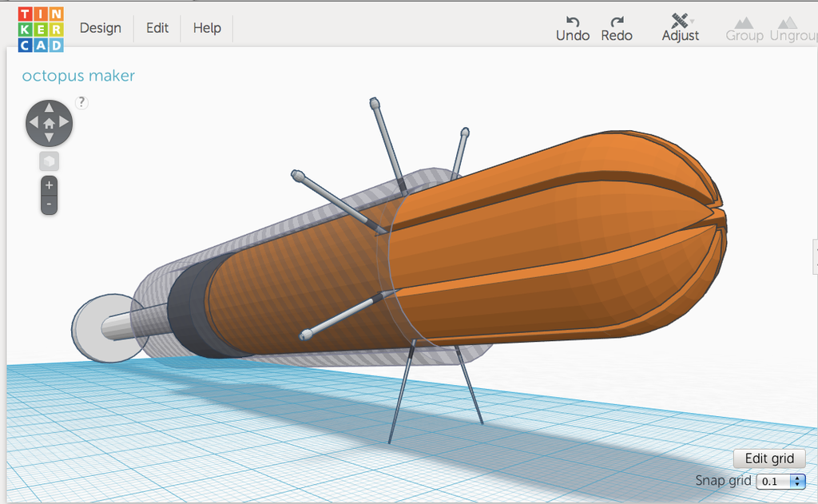Open view help question mark icon

[81, 102]
